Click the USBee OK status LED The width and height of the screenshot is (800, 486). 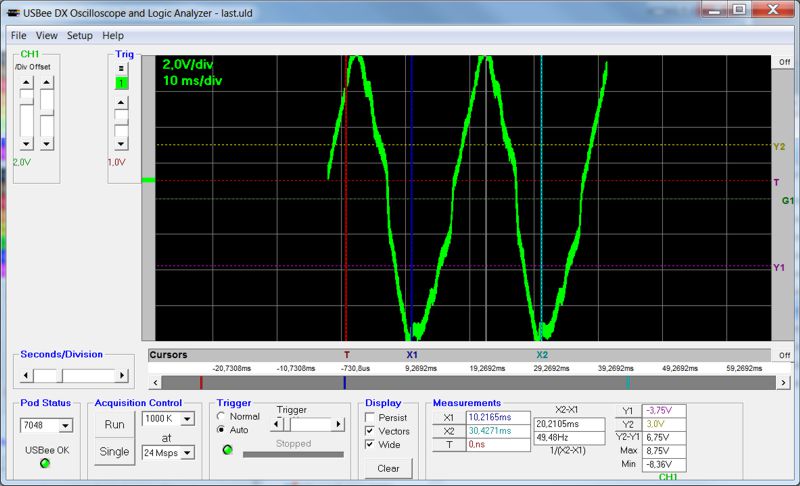click(x=45, y=463)
